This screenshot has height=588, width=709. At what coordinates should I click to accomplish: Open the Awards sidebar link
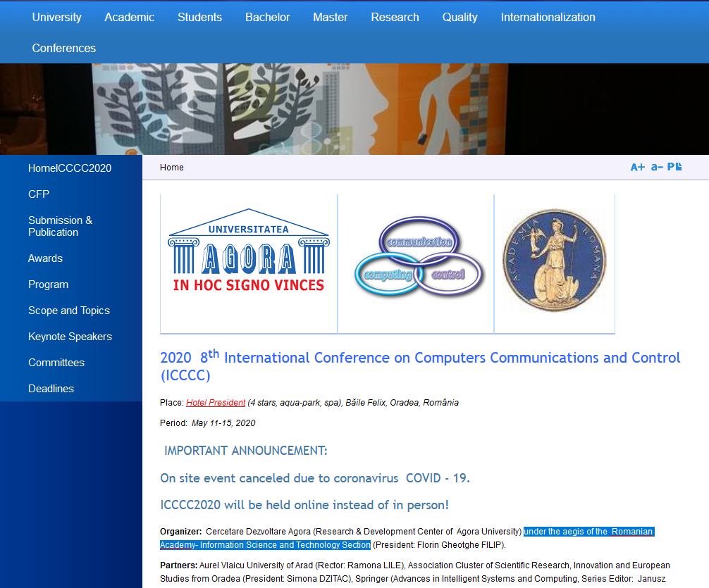pos(45,258)
